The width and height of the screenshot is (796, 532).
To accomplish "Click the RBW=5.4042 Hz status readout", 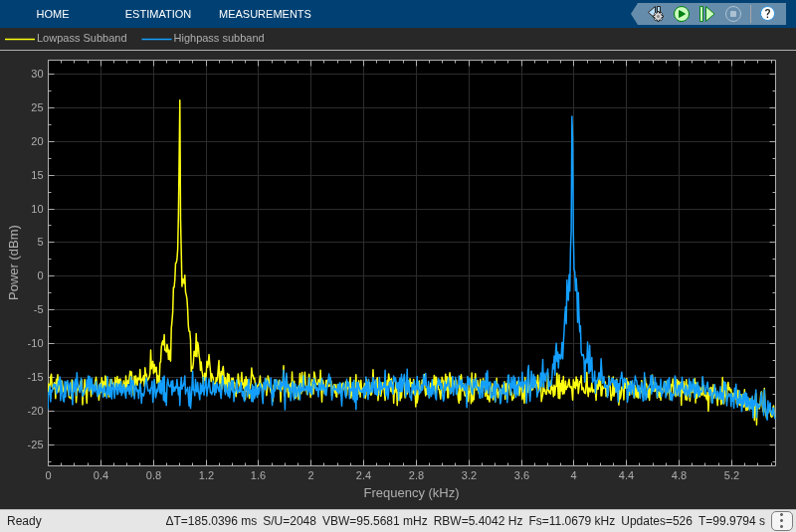I will (478, 521).
